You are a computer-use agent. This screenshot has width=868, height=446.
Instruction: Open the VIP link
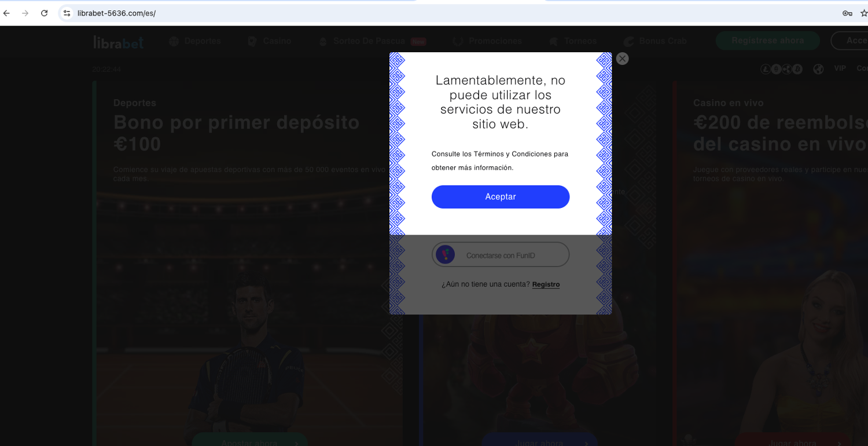840,68
